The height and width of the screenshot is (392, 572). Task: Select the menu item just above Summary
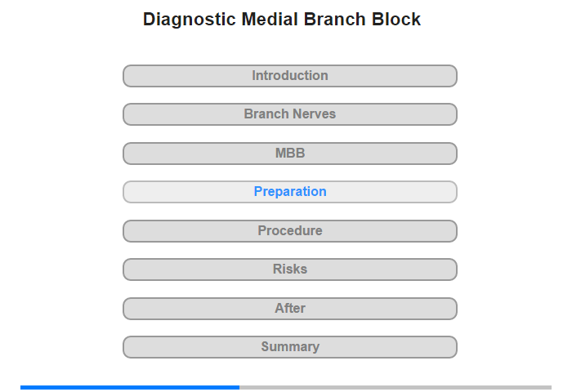290,309
